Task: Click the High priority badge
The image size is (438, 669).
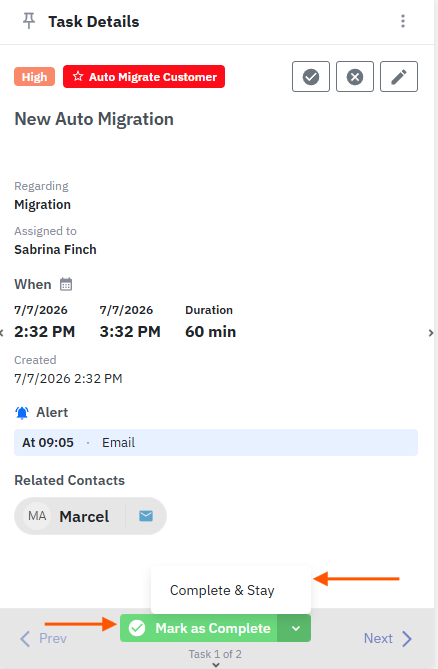Action: click(35, 77)
